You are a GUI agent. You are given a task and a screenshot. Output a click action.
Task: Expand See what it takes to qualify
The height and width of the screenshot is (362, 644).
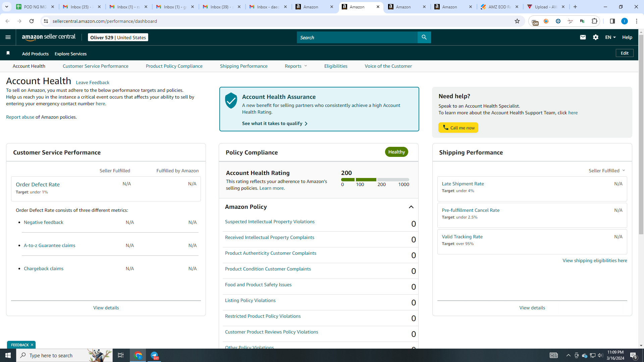pyautogui.click(x=275, y=123)
